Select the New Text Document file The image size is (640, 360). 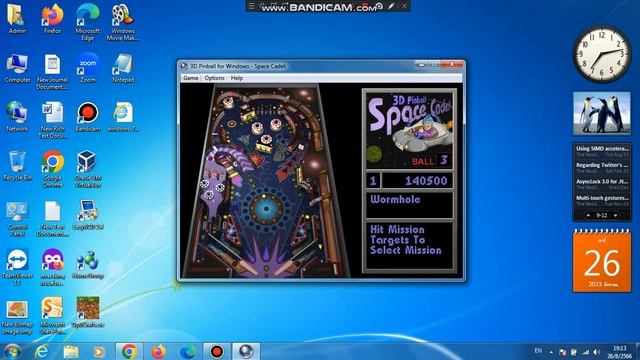[x=52, y=218]
